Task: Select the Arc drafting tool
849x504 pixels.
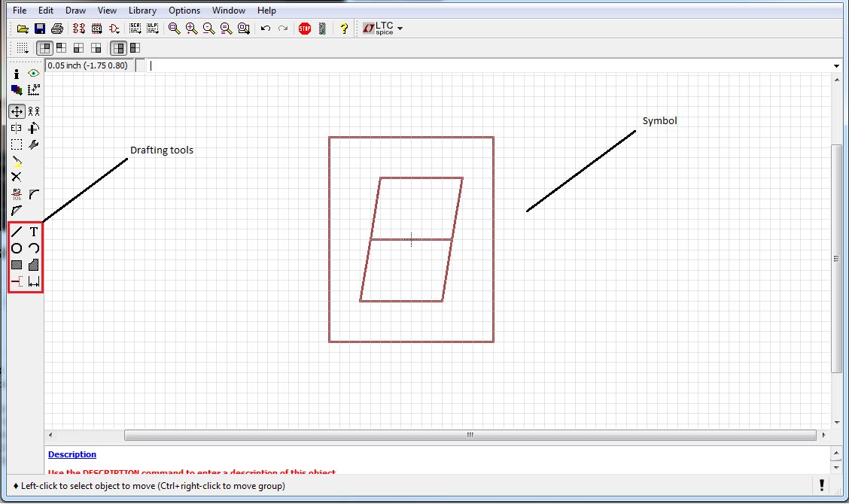Action: point(33,248)
